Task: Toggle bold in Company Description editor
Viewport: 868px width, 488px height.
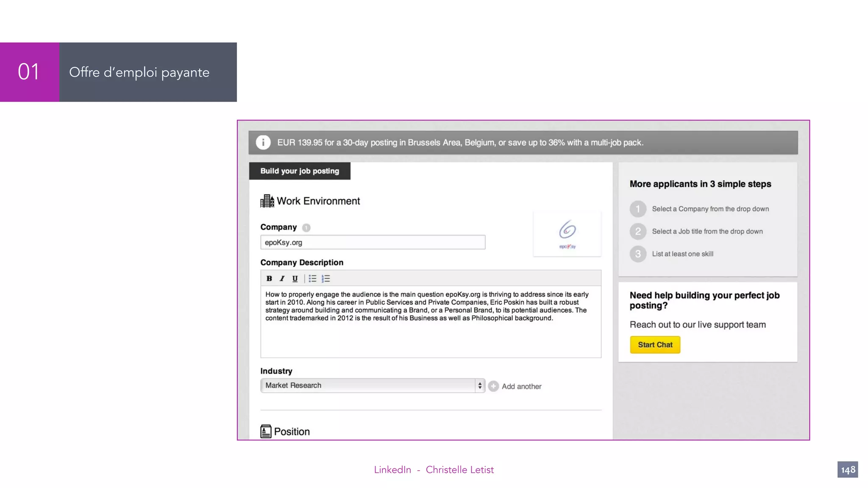Action: (269, 278)
